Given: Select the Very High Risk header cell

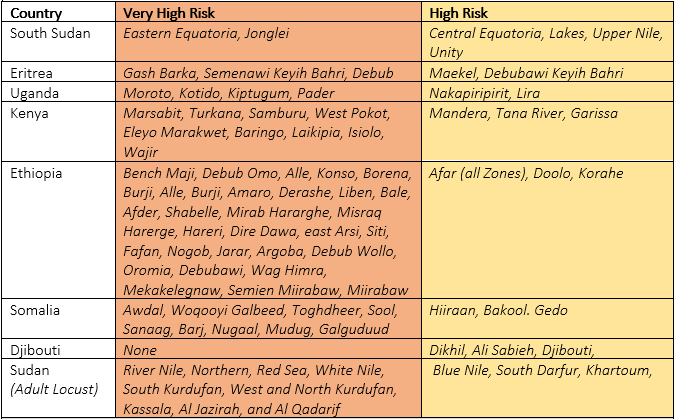Looking at the screenshot, I should 268,12.
